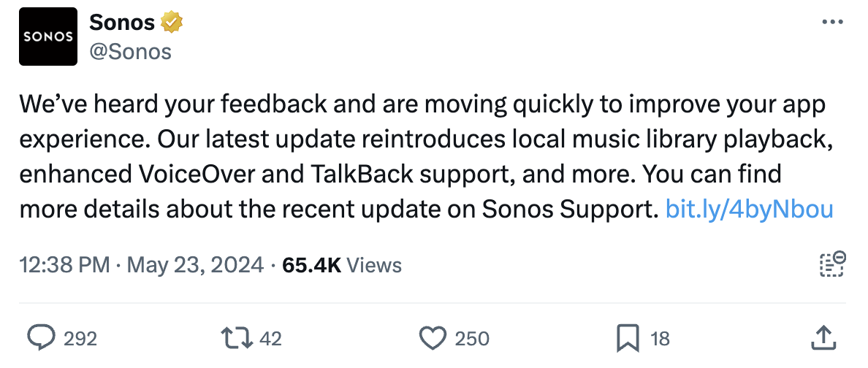Visit the @Sonos handle profile
Viewport: 868px width, 368px height.
click(130, 51)
